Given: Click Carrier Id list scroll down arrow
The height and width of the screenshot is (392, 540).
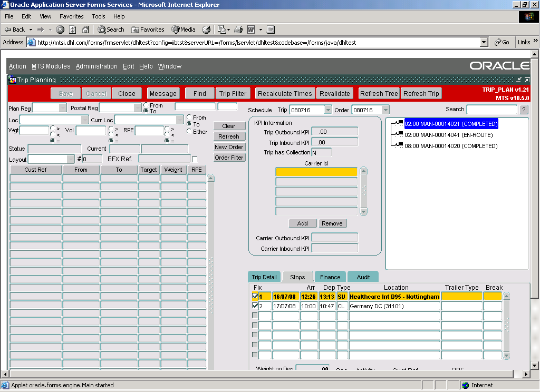Looking at the screenshot, I should coord(364,212).
